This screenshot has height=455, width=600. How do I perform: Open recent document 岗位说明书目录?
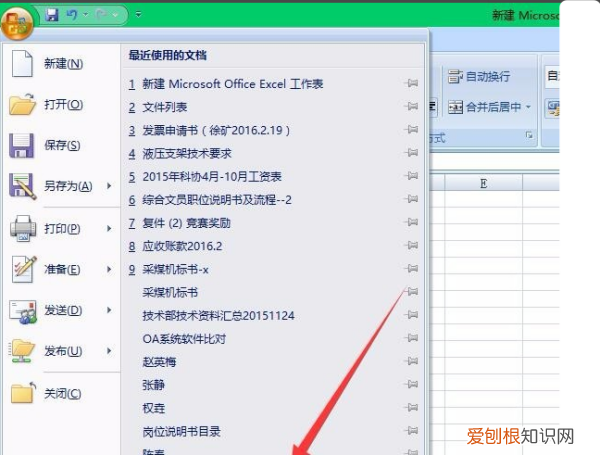coord(181,432)
